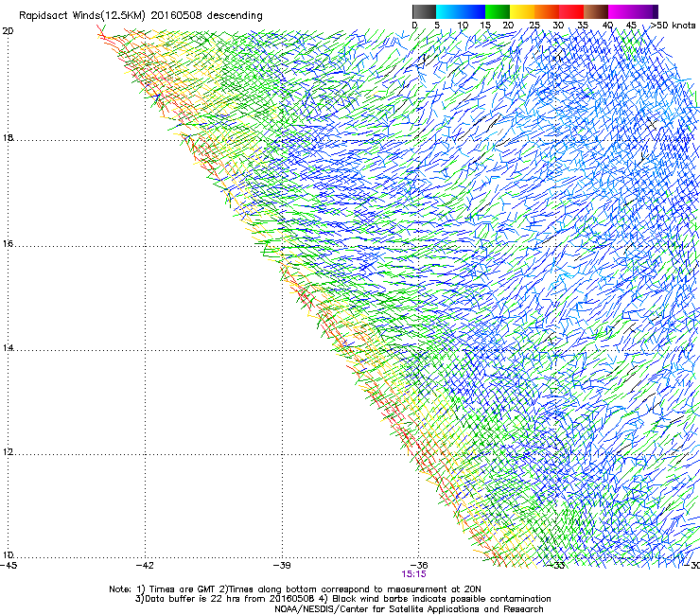Image resolution: width=700 pixels, height=615 pixels.
Task: Click the red 30-35 knots legend swatch
Action: (571, 11)
